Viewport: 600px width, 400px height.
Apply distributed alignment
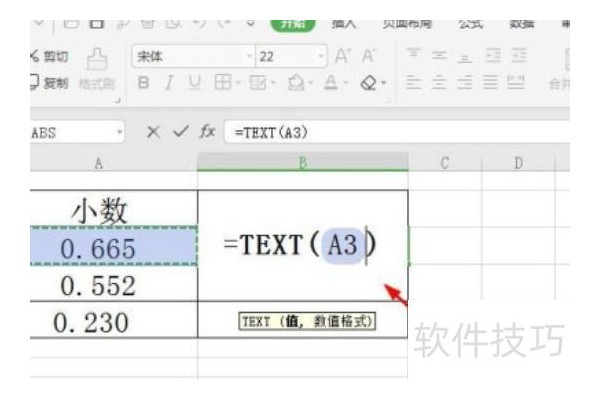tap(515, 82)
